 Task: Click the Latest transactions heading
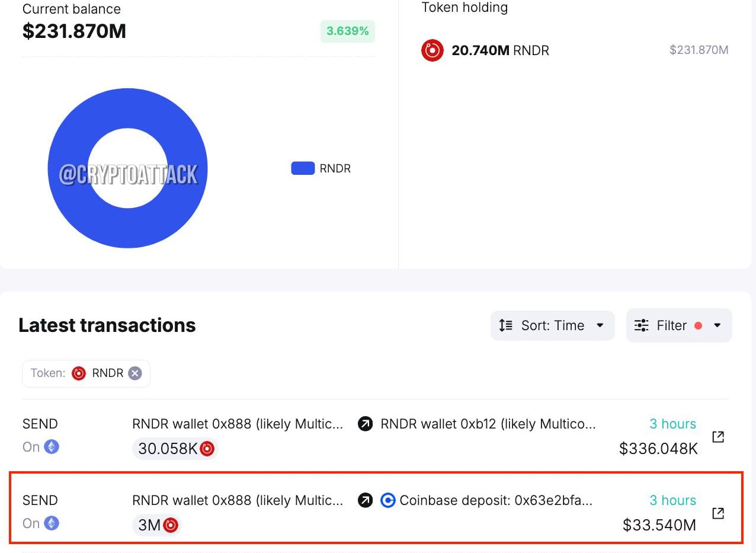[x=107, y=325]
